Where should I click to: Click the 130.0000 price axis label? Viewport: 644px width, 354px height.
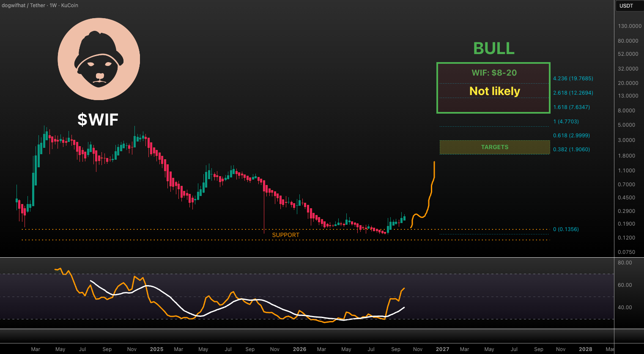coord(630,26)
